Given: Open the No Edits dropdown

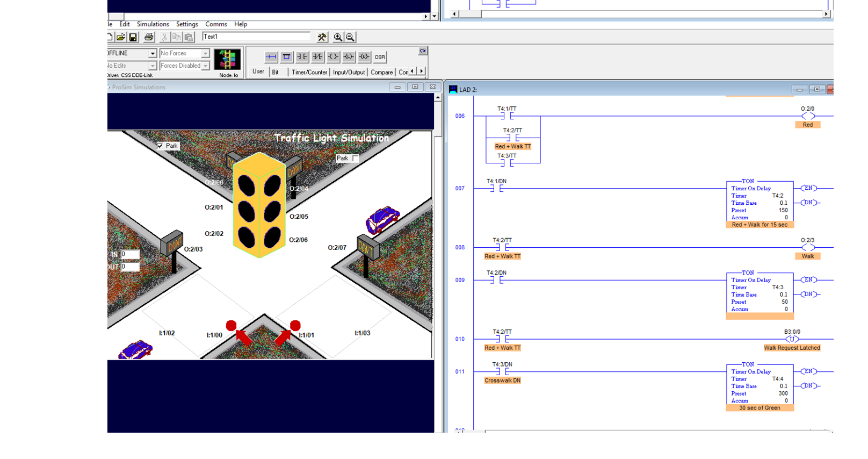Looking at the screenshot, I should (153, 66).
